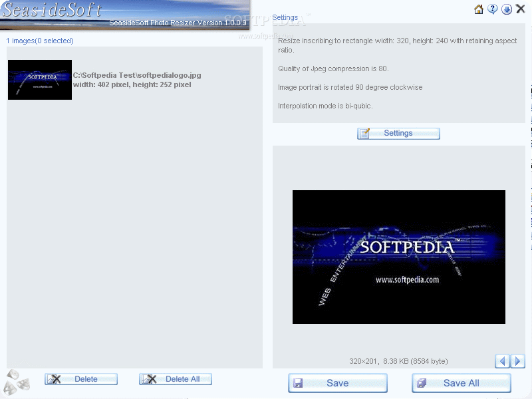Click the 'Quality of Jpeg compression is 80.' text
Image resolution: width=532 pixels, height=399 pixels.
point(333,69)
